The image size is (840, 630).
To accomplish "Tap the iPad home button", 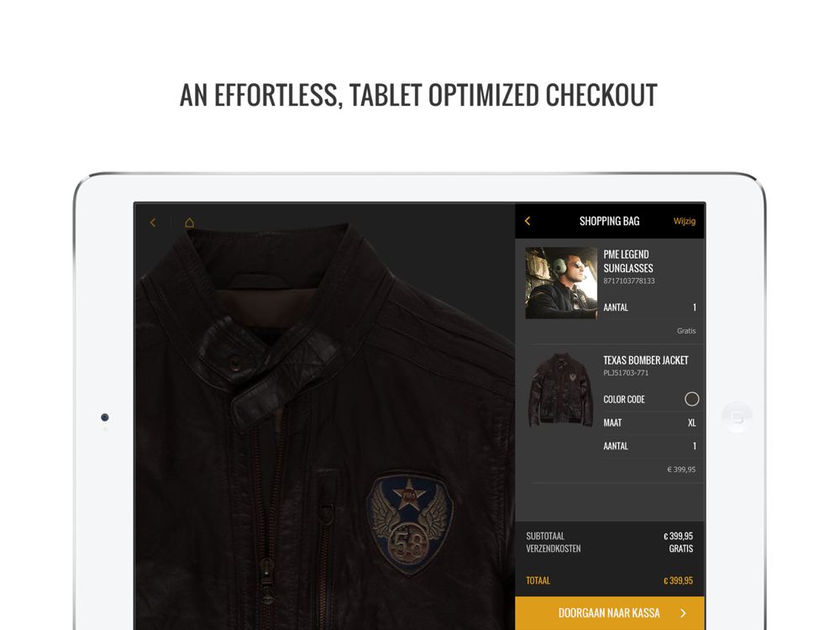I will [x=738, y=417].
